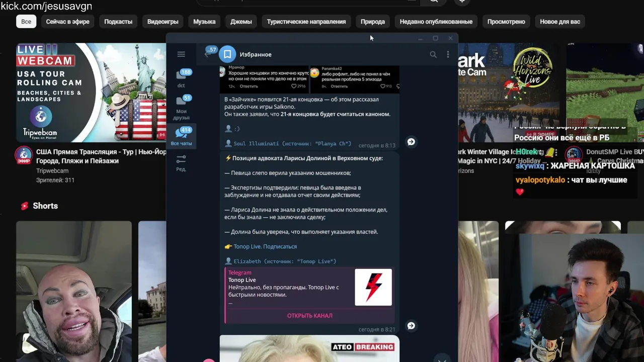The height and width of the screenshot is (362, 644).
Task: Open the Избранное bookmark avatar
Action: [x=227, y=54]
